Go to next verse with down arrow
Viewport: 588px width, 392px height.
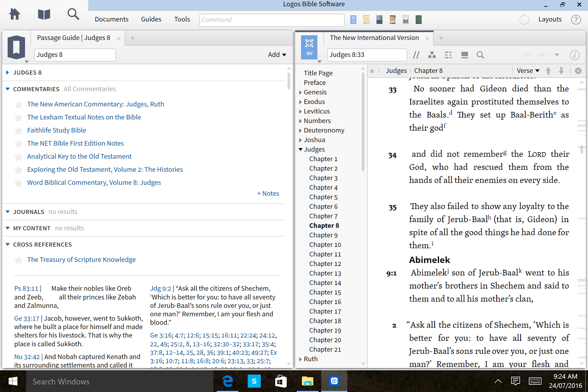pos(561,71)
